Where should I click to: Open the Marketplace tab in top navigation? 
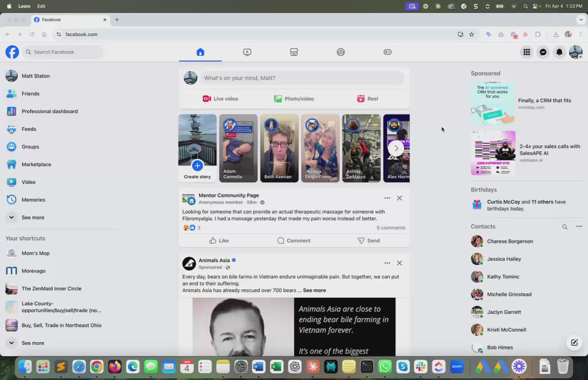pos(294,52)
